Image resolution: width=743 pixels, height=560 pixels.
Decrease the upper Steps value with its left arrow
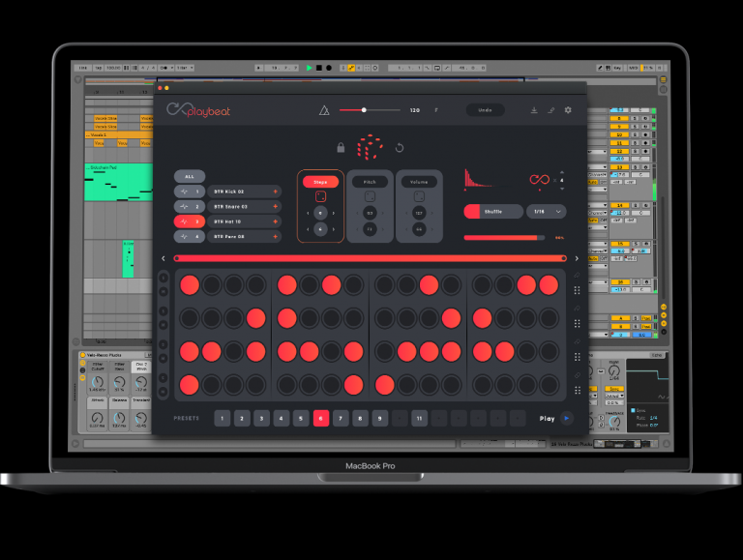[308, 213]
